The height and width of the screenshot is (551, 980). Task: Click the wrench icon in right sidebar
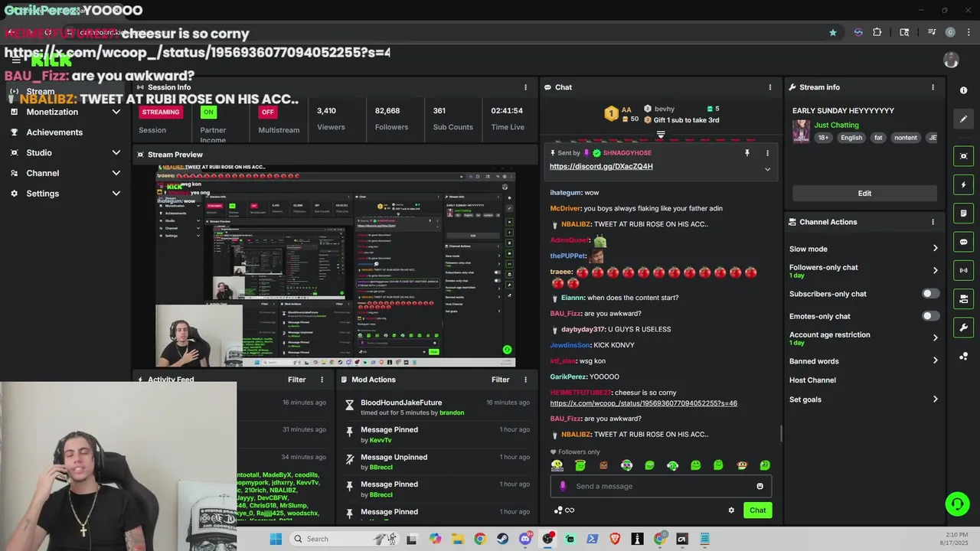click(x=963, y=328)
